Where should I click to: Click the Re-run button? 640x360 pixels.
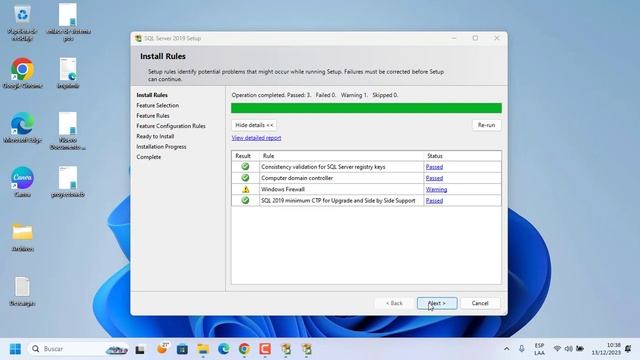[x=487, y=125]
